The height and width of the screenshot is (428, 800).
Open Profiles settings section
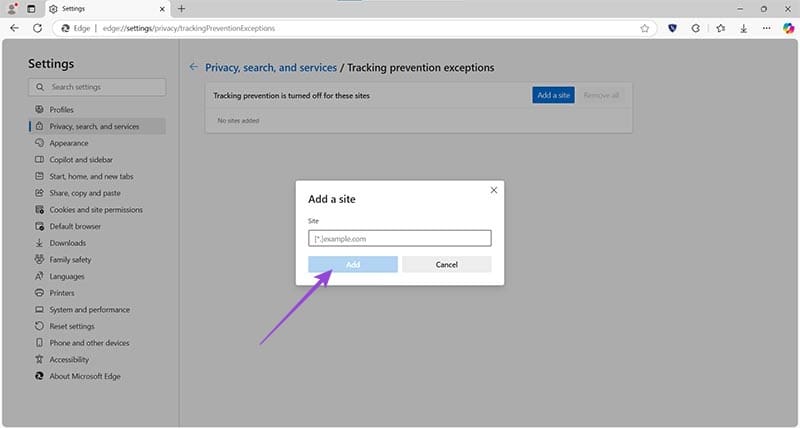[x=61, y=110]
